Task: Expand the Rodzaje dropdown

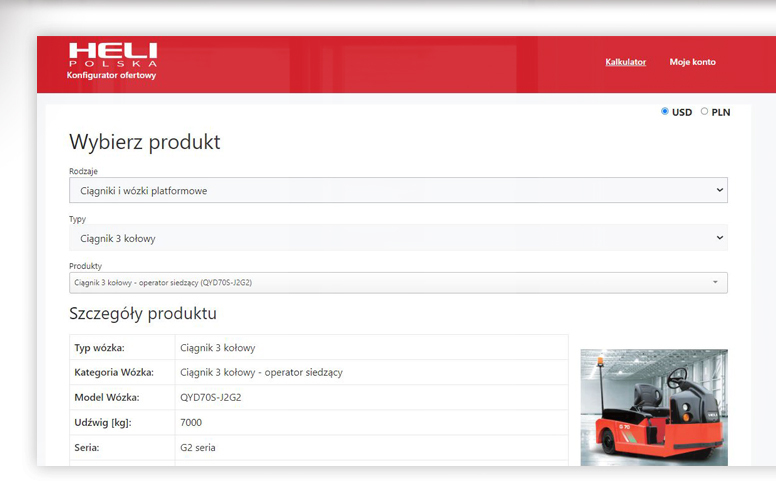Action: 398,190
